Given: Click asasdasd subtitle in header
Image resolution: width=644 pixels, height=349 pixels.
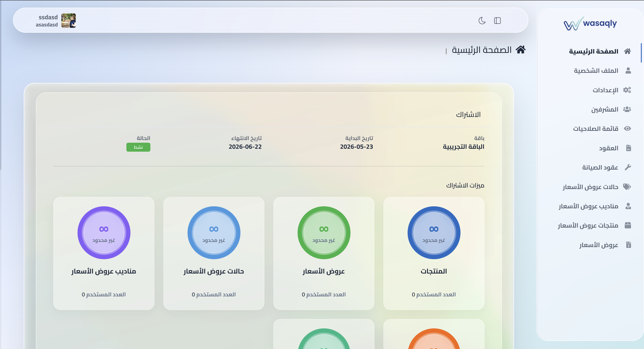Looking at the screenshot, I should (x=47, y=24).
